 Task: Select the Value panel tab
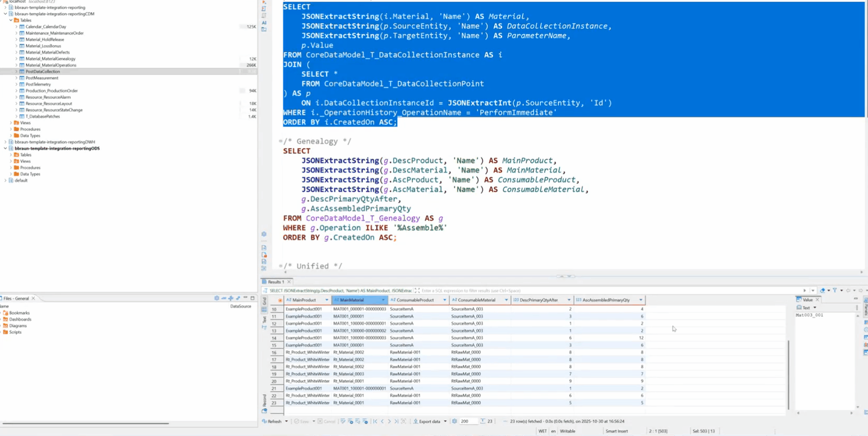808,300
